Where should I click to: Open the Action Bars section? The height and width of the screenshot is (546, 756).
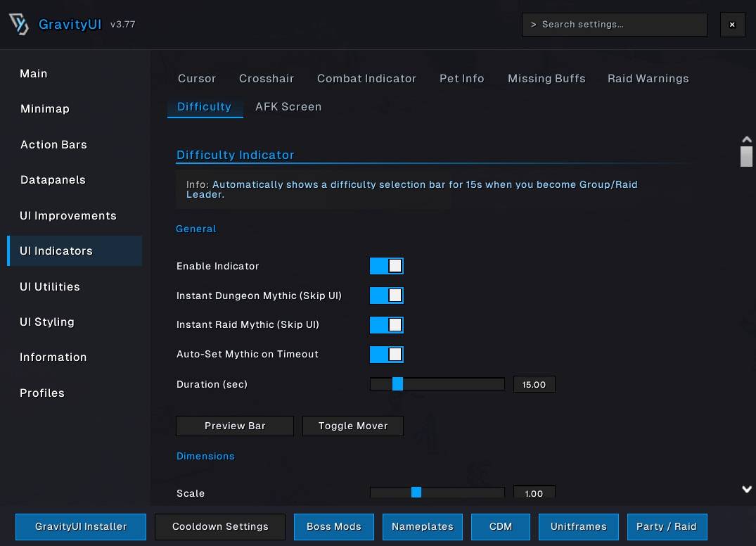[75, 145]
